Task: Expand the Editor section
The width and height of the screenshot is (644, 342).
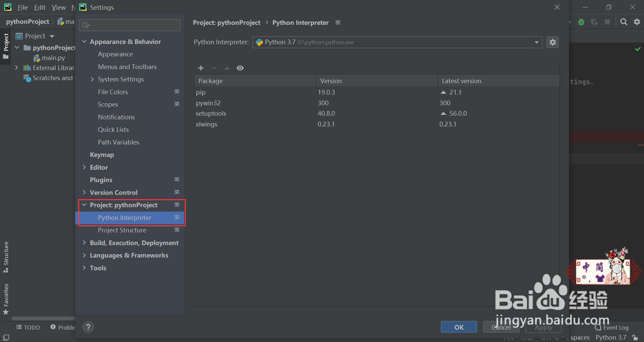Action: pos(84,167)
